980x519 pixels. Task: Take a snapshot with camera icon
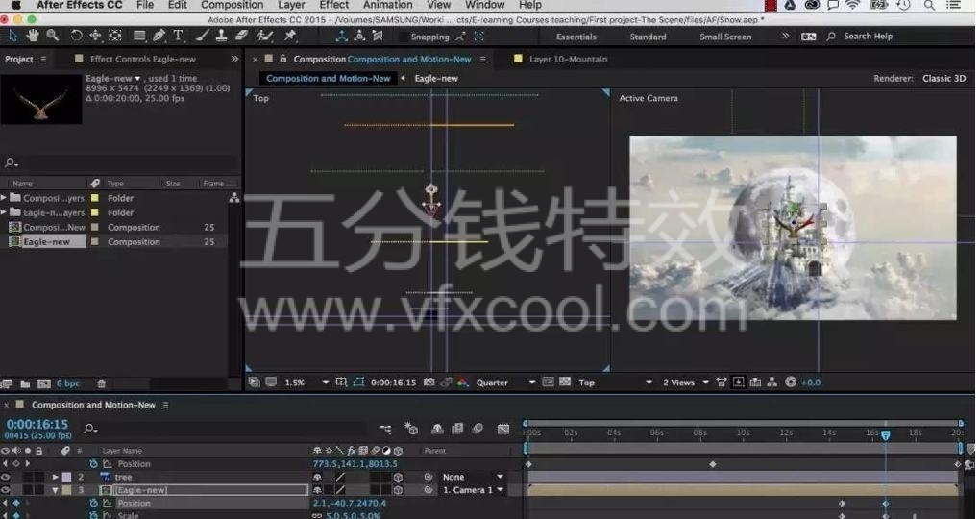click(x=429, y=383)
